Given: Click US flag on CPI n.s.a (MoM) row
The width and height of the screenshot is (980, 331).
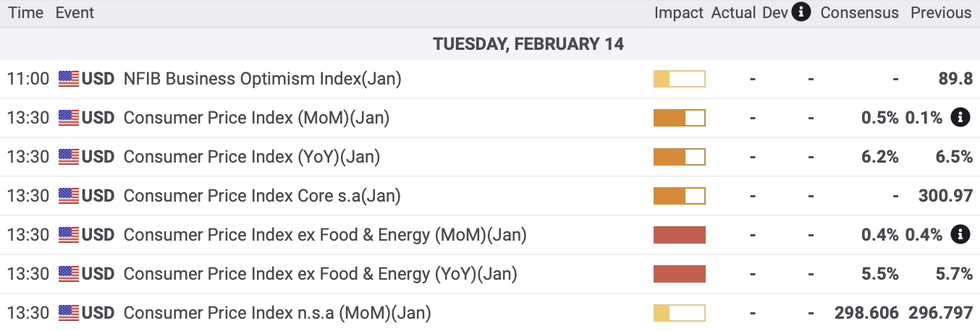Looking at the screenshot, I should (x=69, y=313).
